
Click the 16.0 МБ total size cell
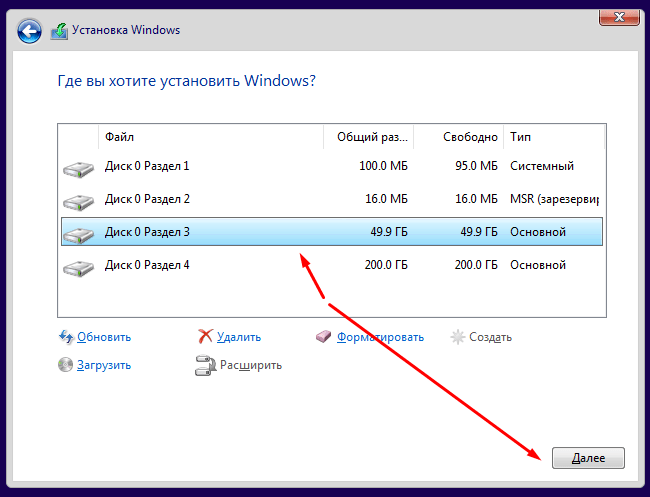(x=386, y=199)
